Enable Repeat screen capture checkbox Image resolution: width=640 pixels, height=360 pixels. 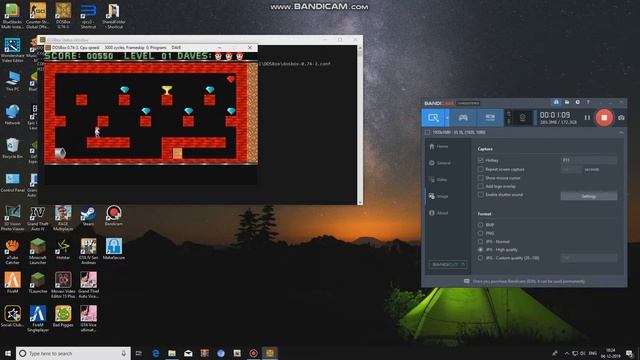pyautogui.click(x=480, y=169)
